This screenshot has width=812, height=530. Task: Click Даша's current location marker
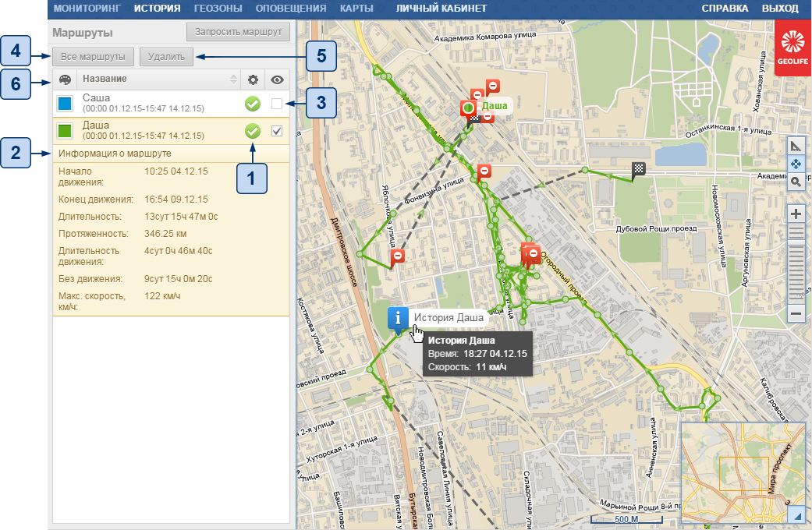tap(469, 110)
